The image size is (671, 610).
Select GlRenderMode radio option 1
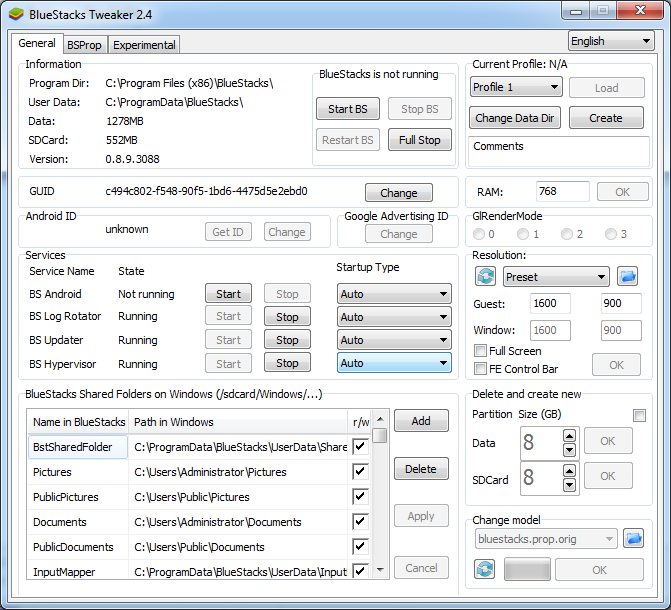click(523, 234)
